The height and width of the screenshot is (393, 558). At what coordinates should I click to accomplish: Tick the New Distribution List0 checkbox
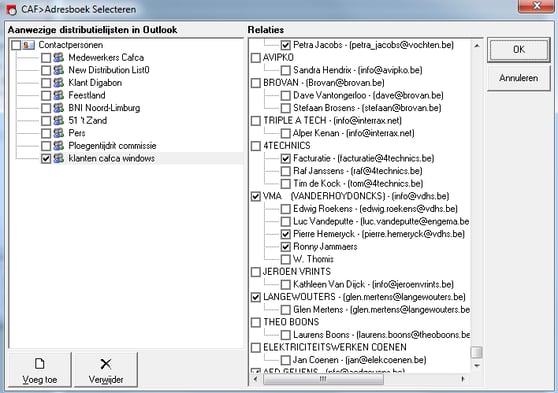[x=46, y=70]
